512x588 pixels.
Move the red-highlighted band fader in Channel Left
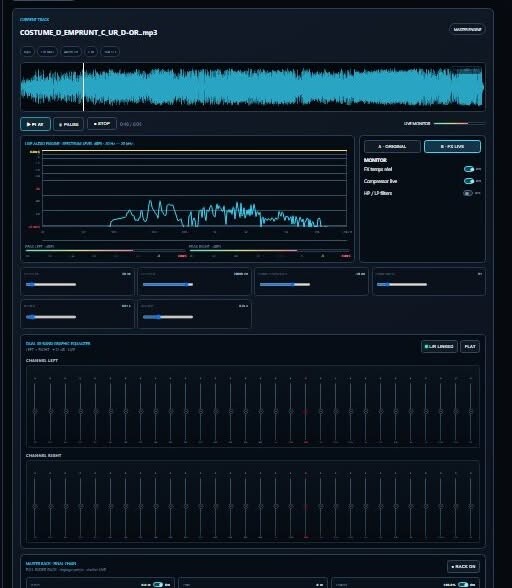[306, 411]
